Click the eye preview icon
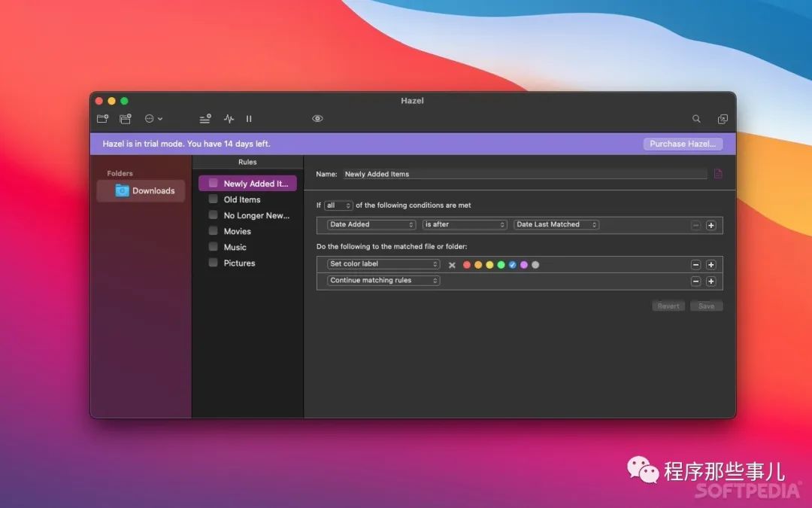The height and width of the screenshot is (508, 812). point(317,119)
